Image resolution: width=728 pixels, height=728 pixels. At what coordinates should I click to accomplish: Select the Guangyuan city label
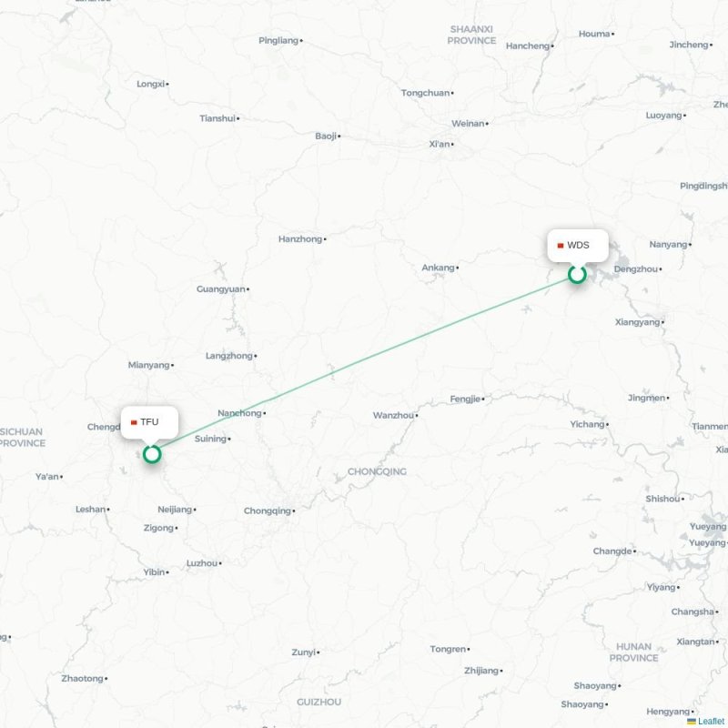[223, 289]
